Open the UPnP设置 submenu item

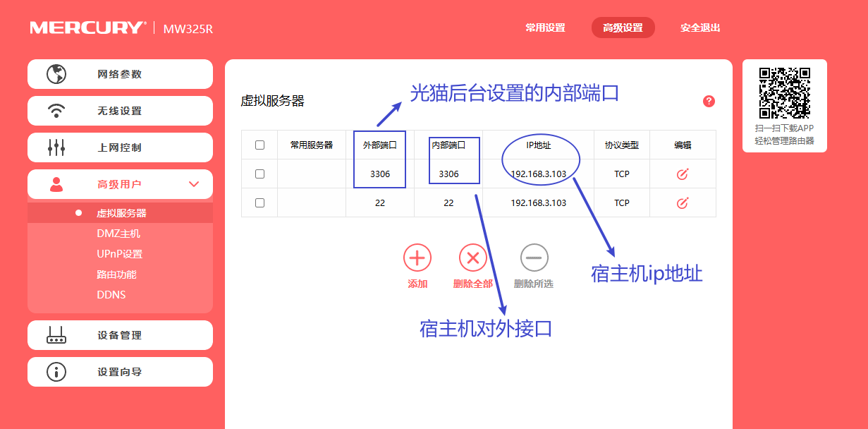click(120, 254)
